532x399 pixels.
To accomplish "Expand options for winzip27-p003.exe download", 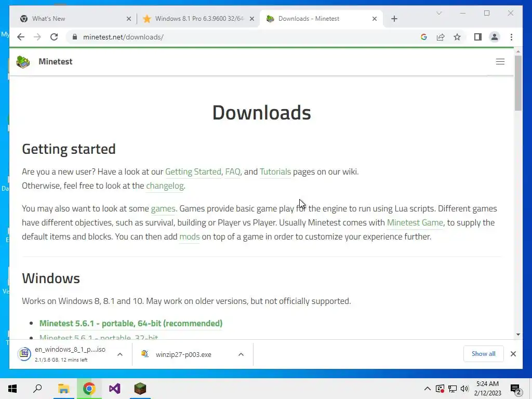I will (241, 354).
